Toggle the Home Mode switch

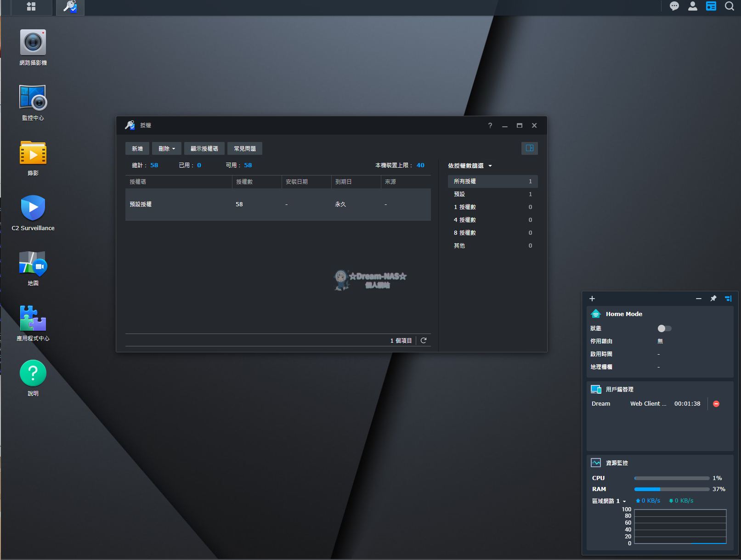click(664, 328)
